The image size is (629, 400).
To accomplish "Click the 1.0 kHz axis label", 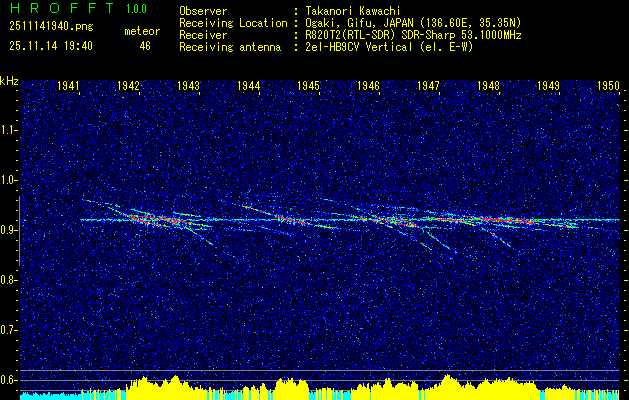I will click(9, 180).
